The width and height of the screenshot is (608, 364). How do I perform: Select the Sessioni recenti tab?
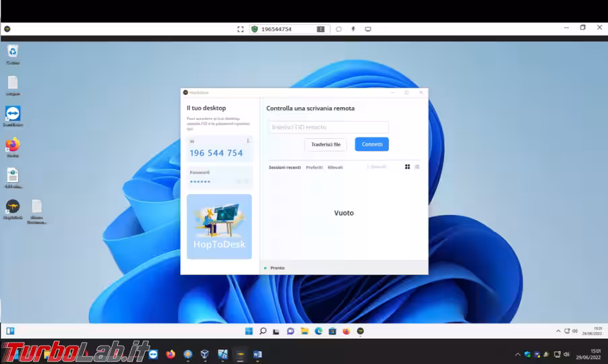(x=284, y=167)
